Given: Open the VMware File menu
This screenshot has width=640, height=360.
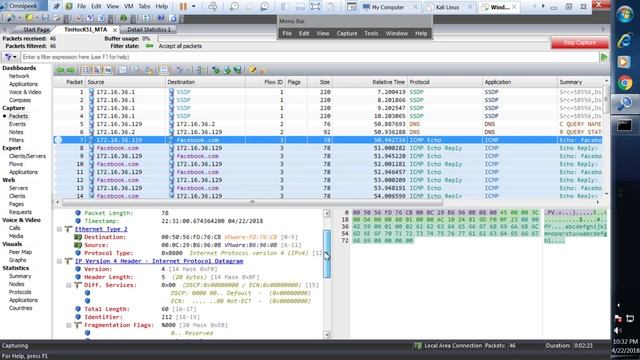Looking at the screenshot, I should point(82,7).
